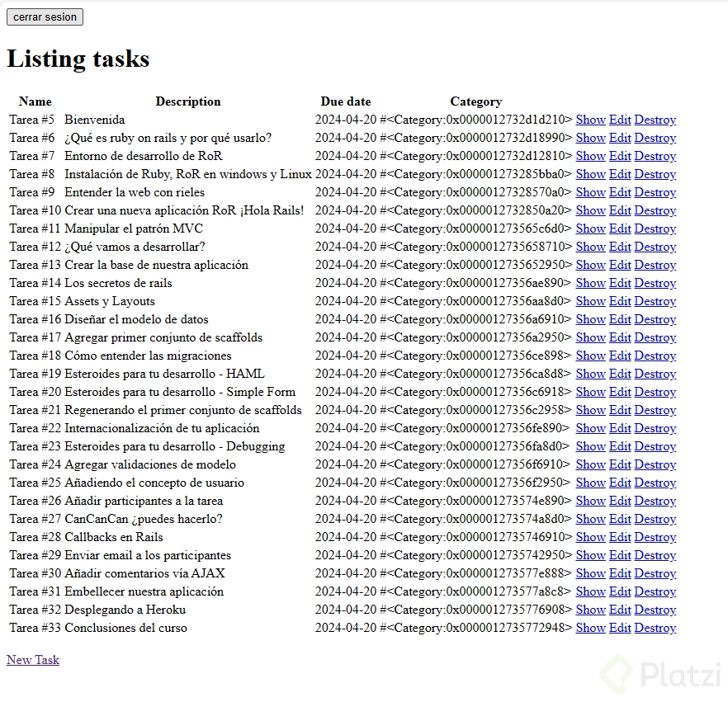Show Tarea #18 Cómo entender las migraciones

(590, 356)
